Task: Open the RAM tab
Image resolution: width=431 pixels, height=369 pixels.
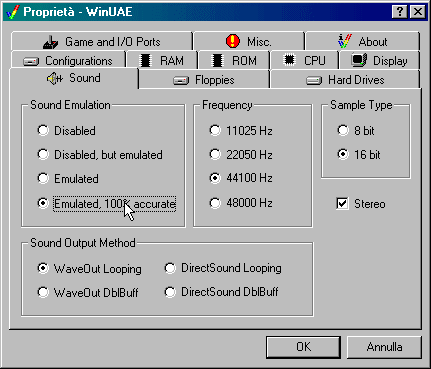Action: [162, 60]
